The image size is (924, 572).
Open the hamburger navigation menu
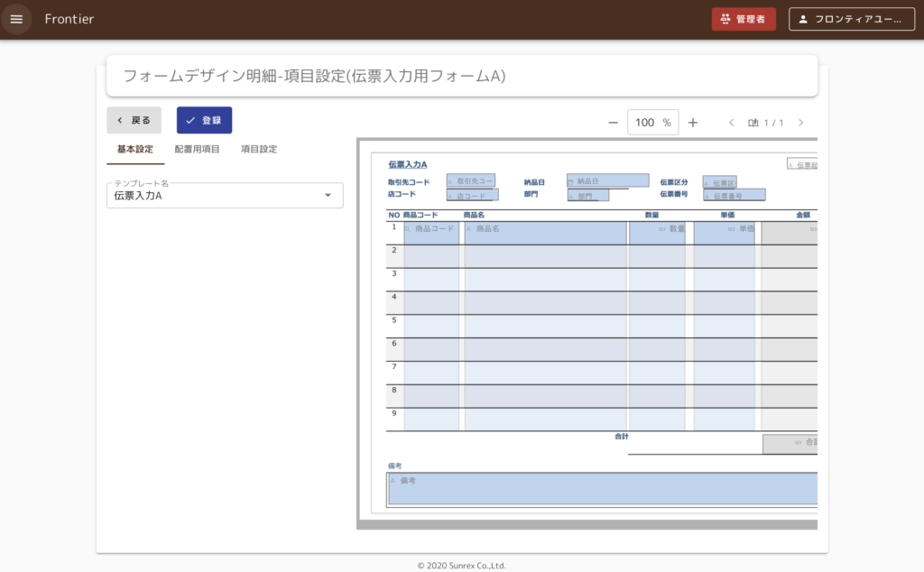[x=16, y=19]
